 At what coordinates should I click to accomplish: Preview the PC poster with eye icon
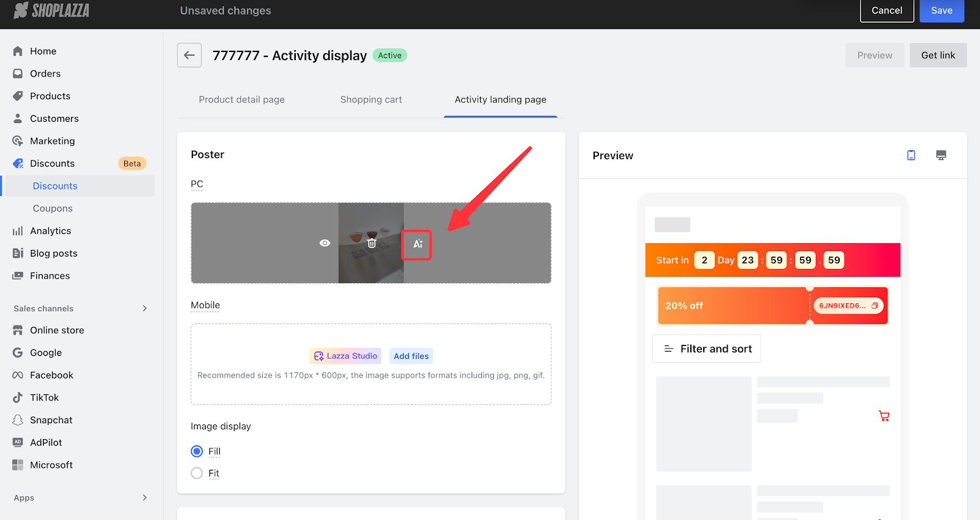[x=325, y=243]
